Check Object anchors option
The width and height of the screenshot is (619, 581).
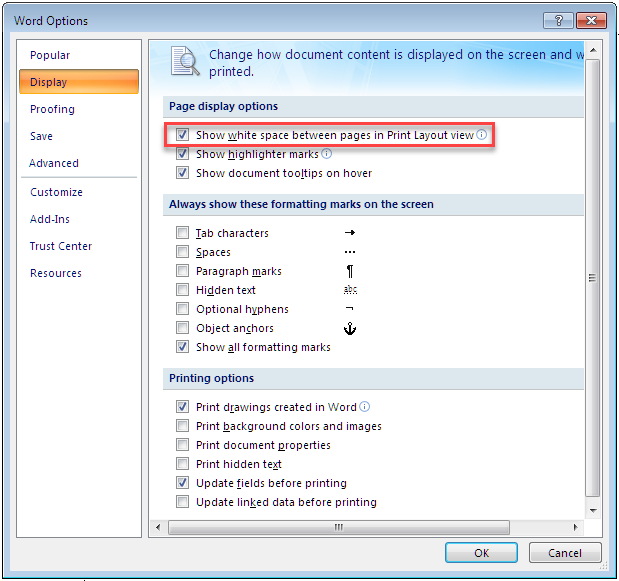182,328
